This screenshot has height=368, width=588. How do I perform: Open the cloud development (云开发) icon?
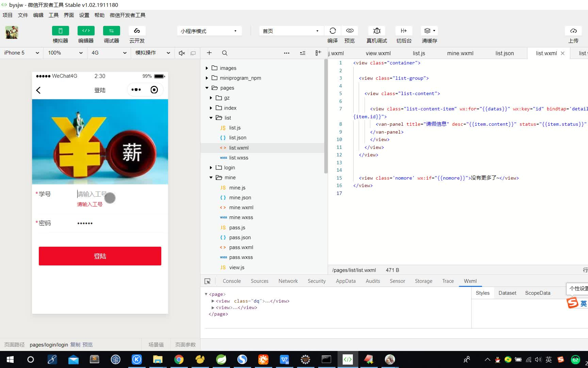pos(137,31)
